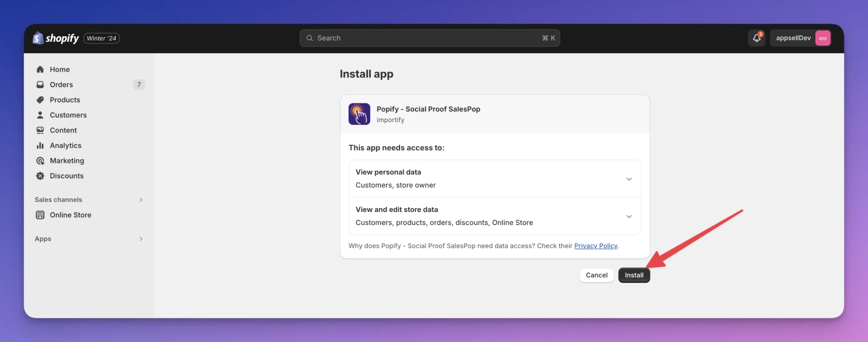Expand Apps section chevron

[x=141, y=239]
